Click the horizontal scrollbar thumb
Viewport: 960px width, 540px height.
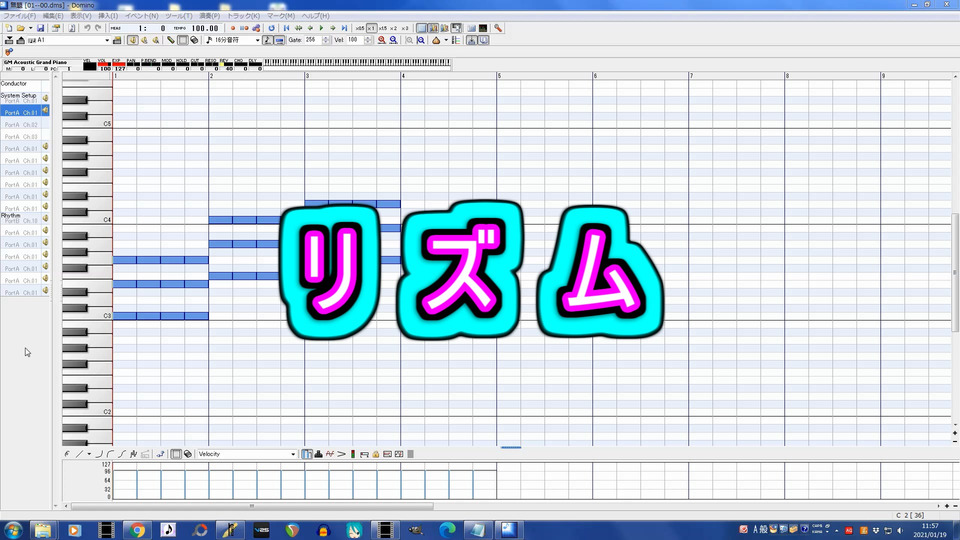[x=252, y=506]
